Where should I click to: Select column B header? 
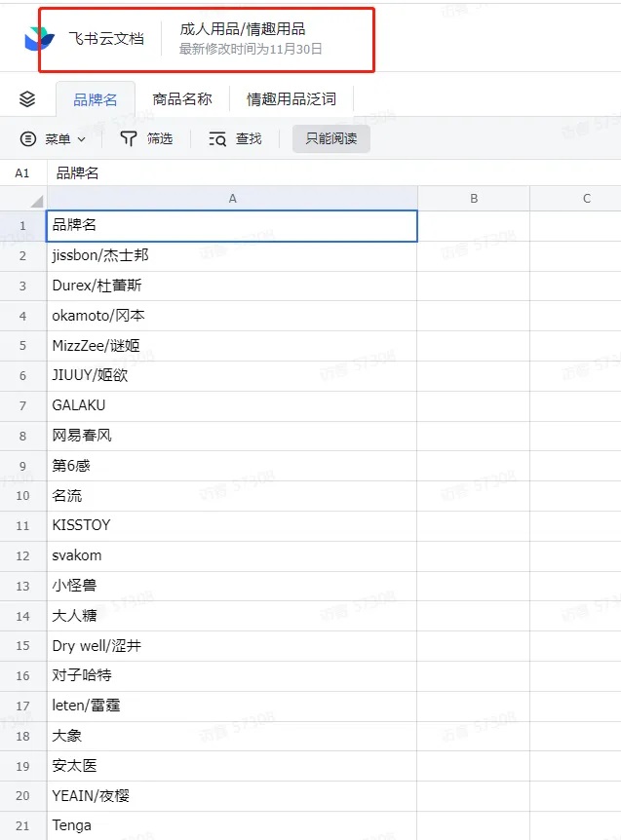tap(473, 198)
